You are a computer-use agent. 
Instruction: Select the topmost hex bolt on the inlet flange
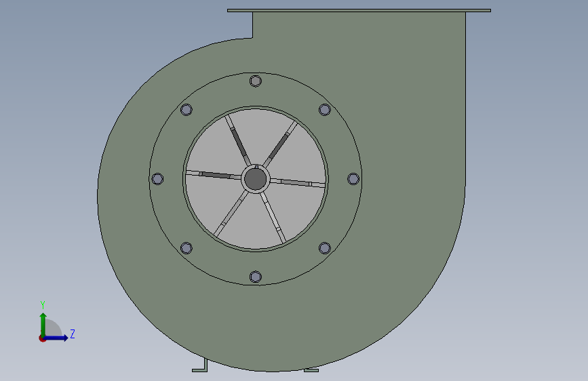(256, 81)
